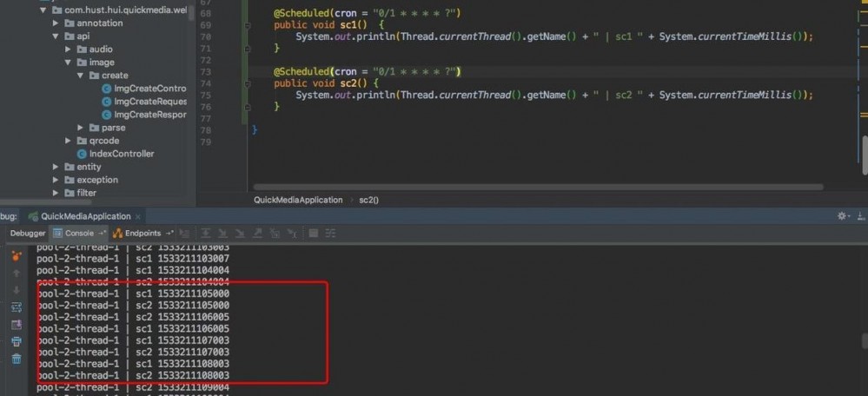
Task: Click the editor vertical scrollbar
Action: pos(865,156)
